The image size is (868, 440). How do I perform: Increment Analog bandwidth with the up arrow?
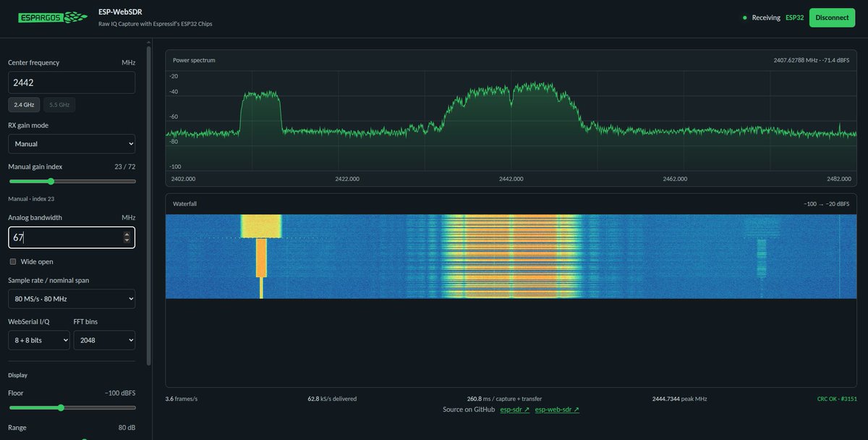[127, 234]
